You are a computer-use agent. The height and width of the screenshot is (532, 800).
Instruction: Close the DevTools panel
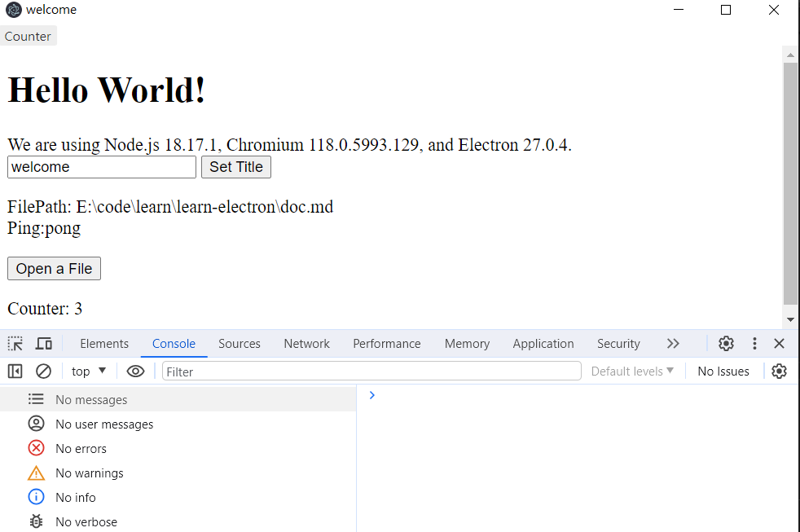tap(779, 343)
